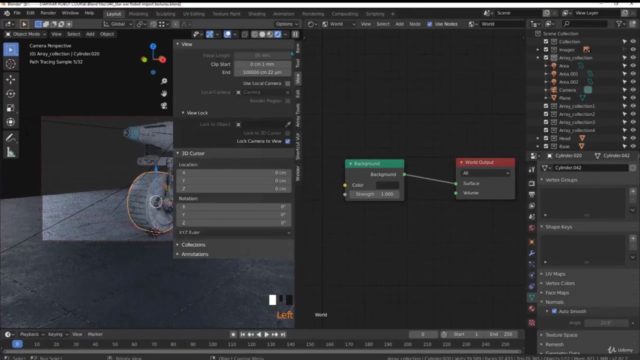640x360 pixels.
Task: Open Object properties orange square tab
Action: pos(531,242)
